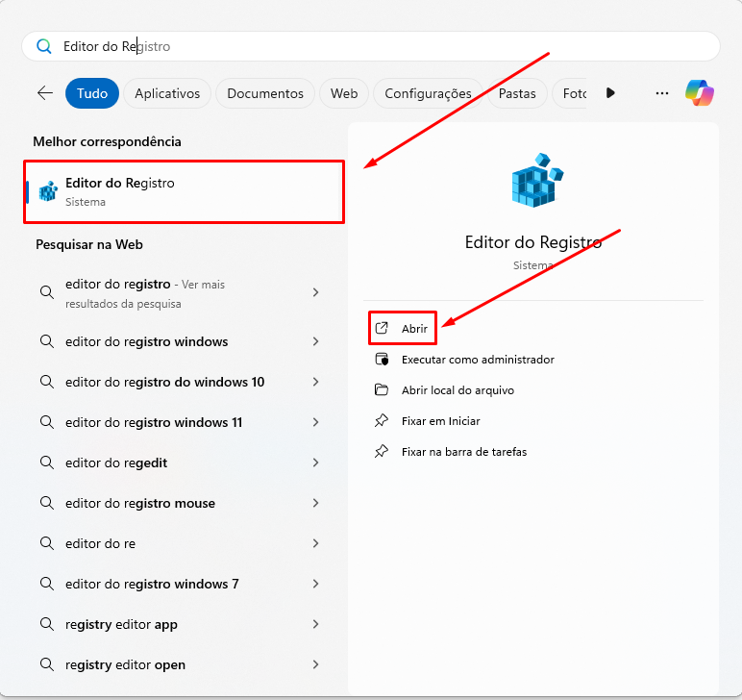Open suggestion editor do registro do windows 10
The image size is (742, 700).
(x=182, y=382)
